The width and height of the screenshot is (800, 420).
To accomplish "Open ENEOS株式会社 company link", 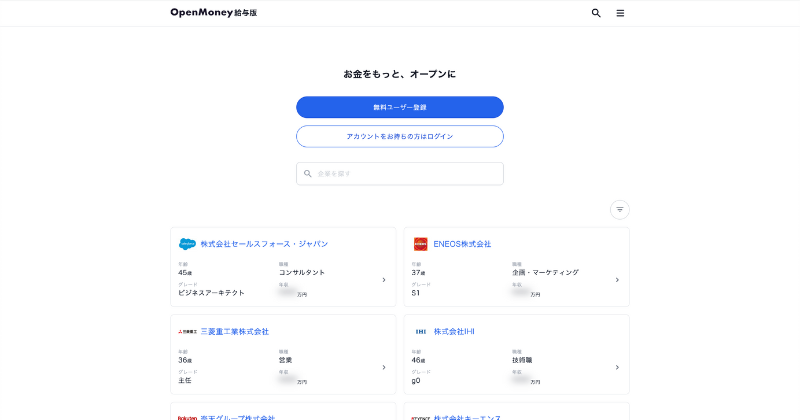I will click(x=462, y=244).
